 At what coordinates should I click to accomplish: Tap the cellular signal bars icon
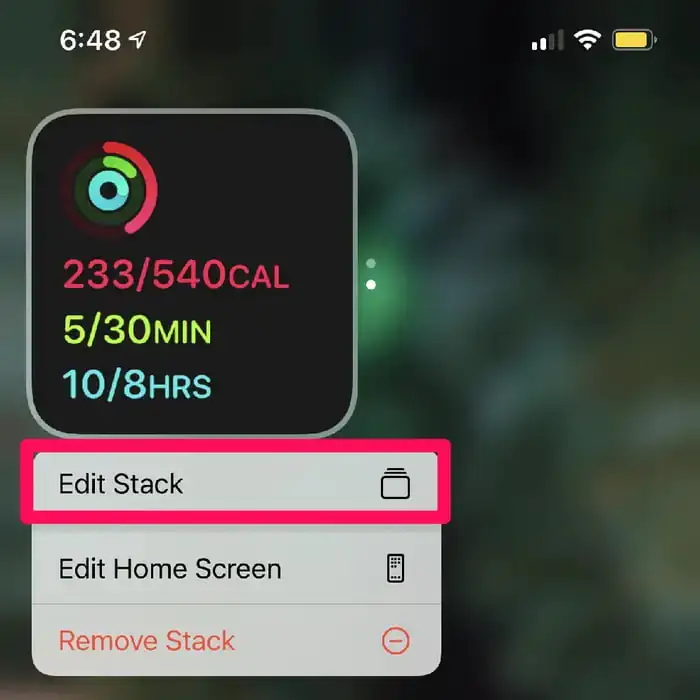coord(547,40)
